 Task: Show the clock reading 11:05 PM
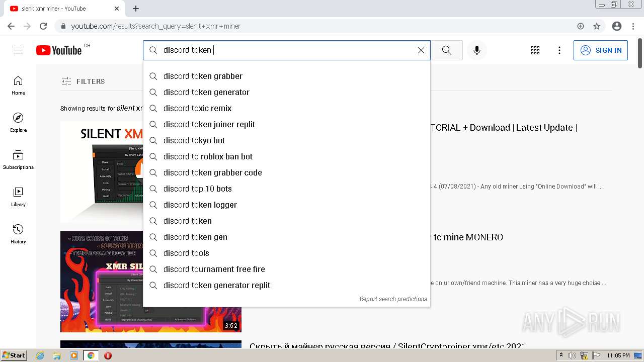[618, 355]
